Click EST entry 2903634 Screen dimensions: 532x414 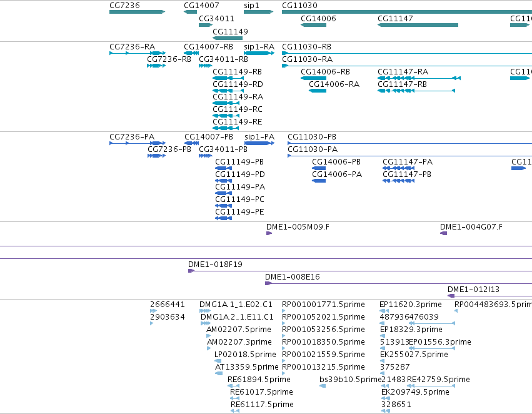168,317
